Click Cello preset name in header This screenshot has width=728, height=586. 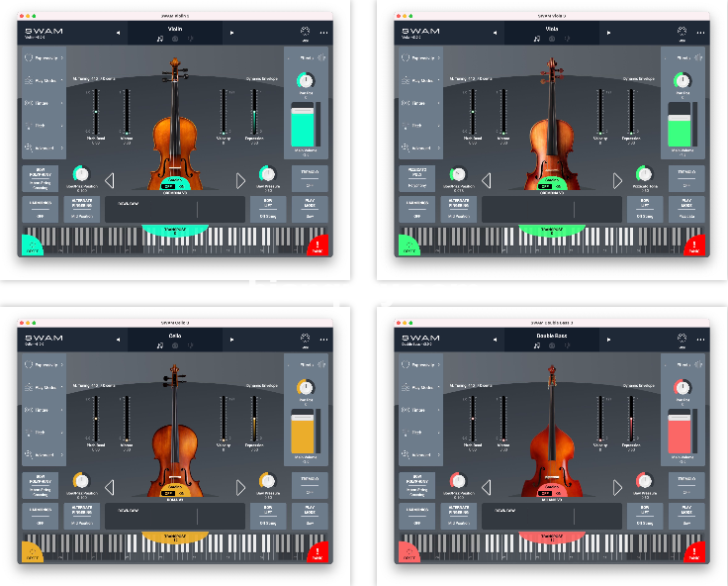175,336
